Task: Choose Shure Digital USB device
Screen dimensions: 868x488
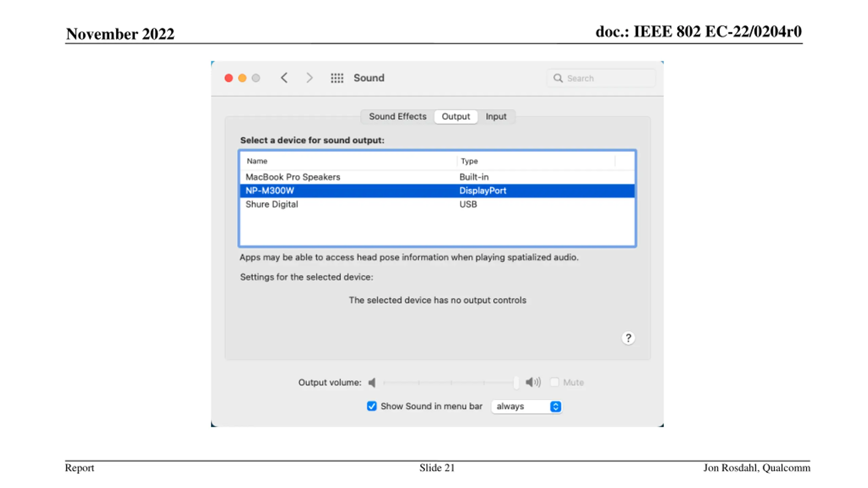Action: [x=437, y=204]
